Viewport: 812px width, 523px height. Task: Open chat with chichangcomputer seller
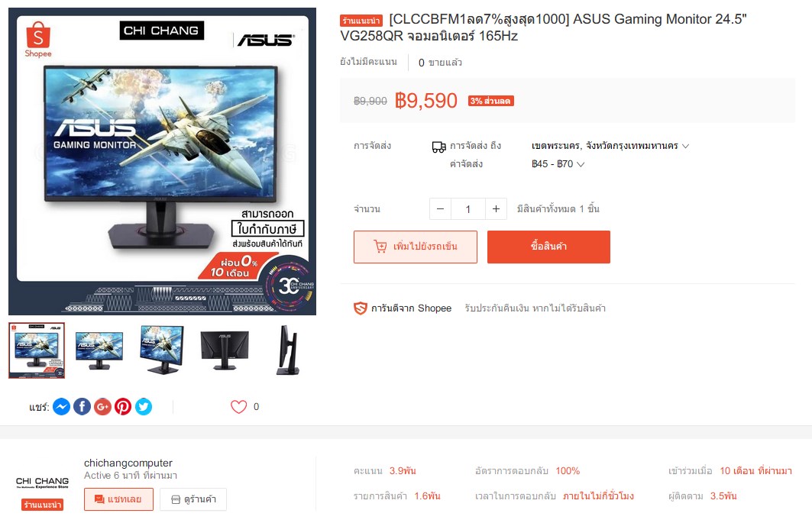point(118,499)
